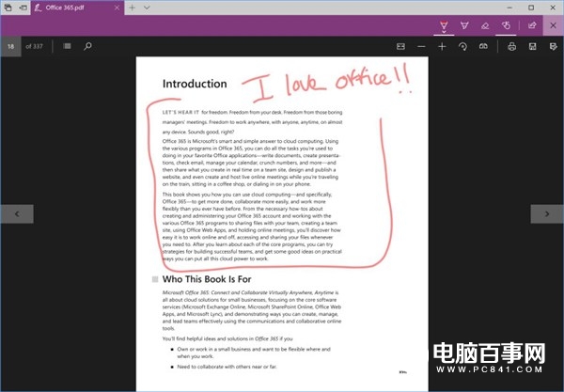This screenshot has height=392, width=564.
Task: Exit web notes with the purple X
Action: [554, 25]
